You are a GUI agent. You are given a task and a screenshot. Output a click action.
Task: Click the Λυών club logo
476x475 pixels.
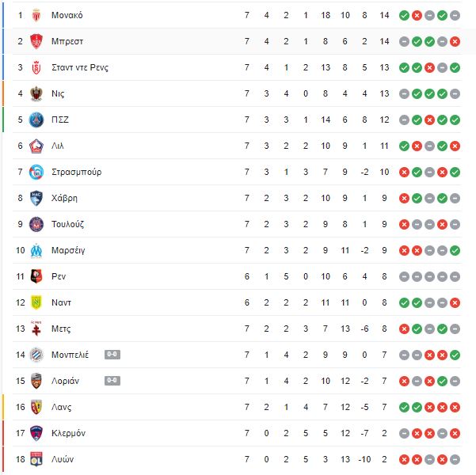pos(36,459)
